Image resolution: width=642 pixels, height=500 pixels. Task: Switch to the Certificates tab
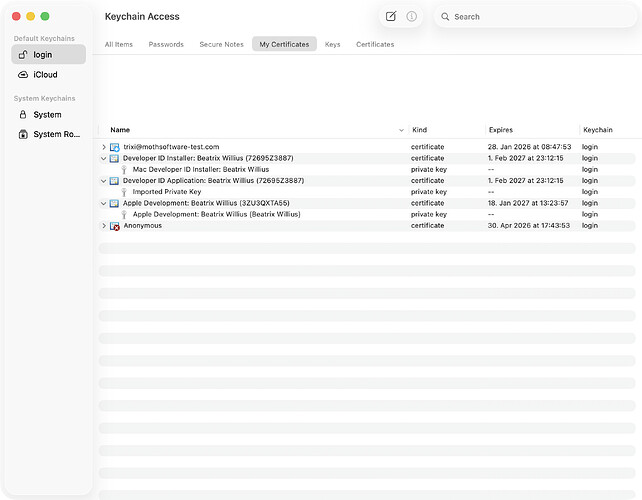375,44
